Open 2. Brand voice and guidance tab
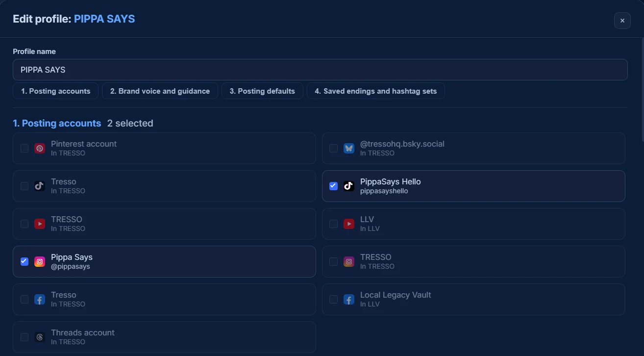Viewport: 644px width, 356px height. [160, 91]
